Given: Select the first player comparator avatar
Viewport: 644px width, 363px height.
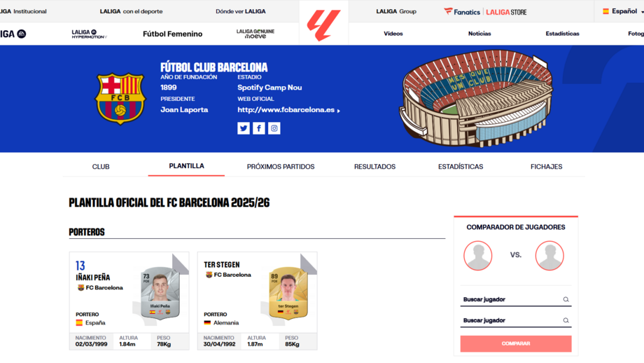Looking at the screenshot, I should (x=478, y=256).
